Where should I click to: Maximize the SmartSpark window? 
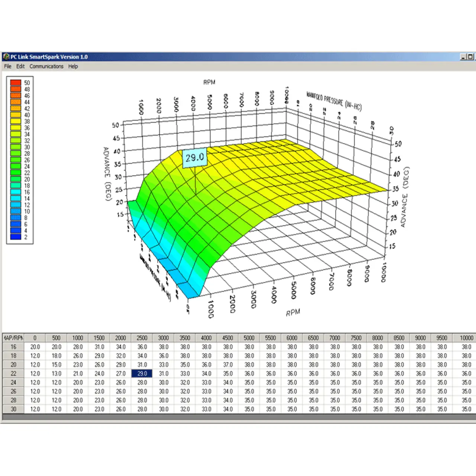[470, 57]
